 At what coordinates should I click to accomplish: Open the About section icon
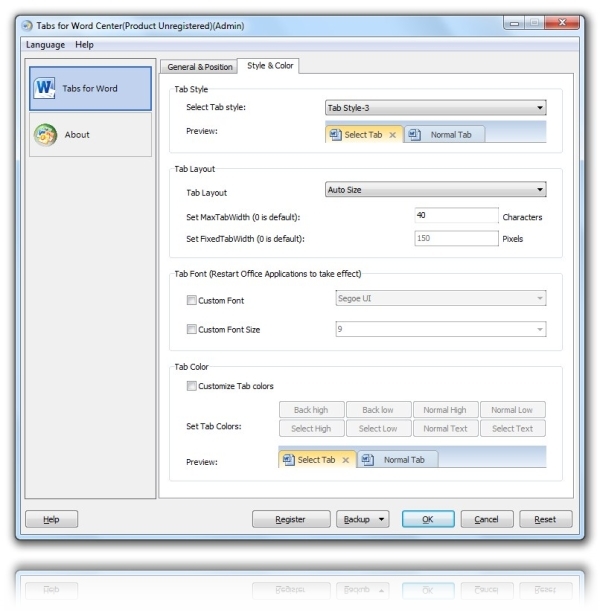[x=45, y=135]
